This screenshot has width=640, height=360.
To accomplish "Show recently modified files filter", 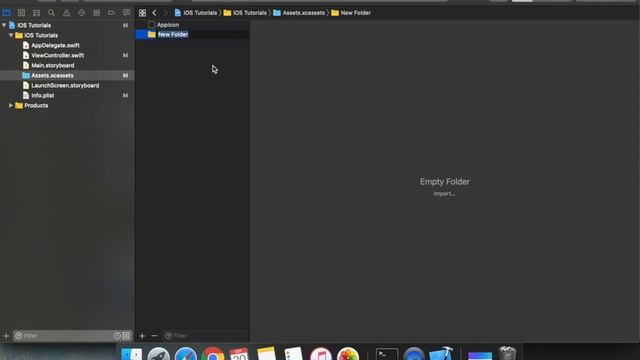I will 117,336.
